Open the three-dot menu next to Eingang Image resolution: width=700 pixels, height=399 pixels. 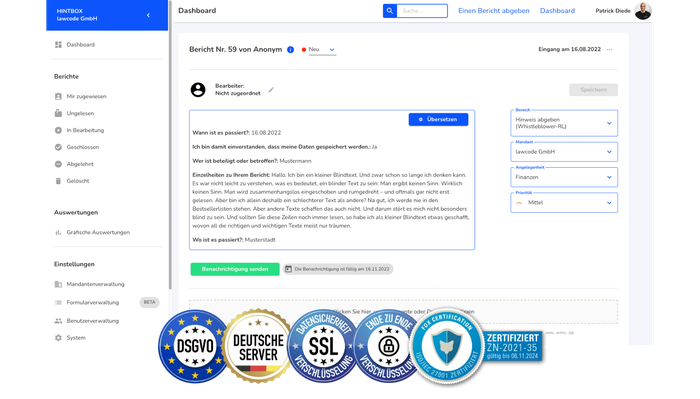point(609,50)
